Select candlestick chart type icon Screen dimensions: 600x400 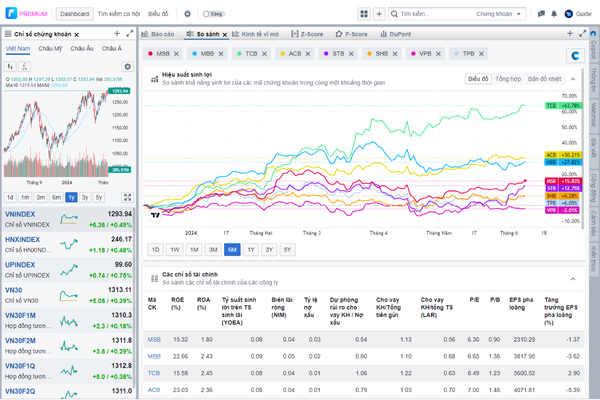(x=10, y=67)
